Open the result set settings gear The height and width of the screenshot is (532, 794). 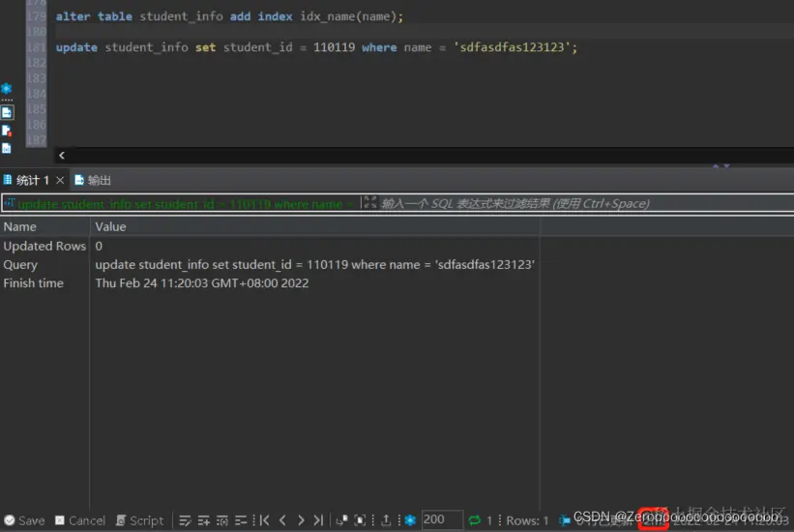410,520
